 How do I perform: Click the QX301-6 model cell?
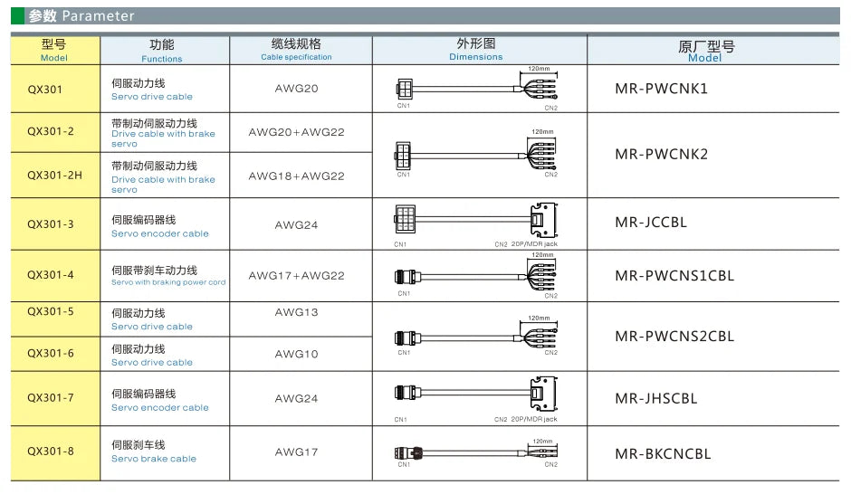point(55,354)
